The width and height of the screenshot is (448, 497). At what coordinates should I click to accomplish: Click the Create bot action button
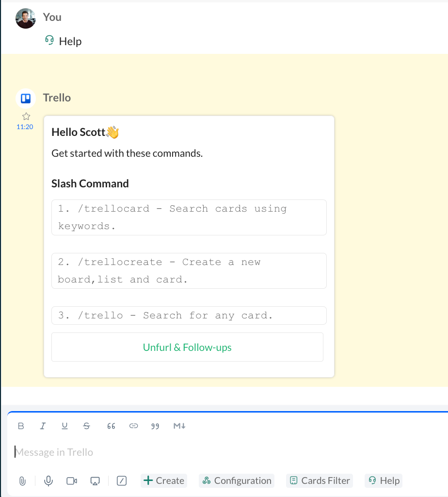click(x=164, y=480)
